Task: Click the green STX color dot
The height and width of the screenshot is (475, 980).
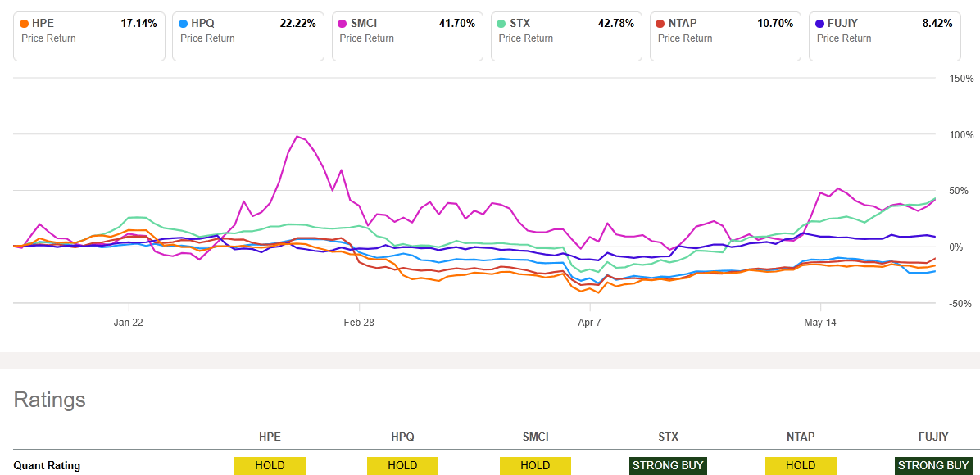Action: tap(501, 24)
